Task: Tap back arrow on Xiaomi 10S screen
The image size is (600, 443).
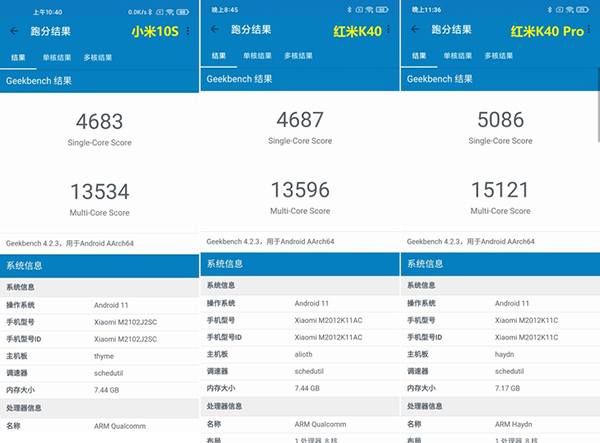Action: pos(14,31)
